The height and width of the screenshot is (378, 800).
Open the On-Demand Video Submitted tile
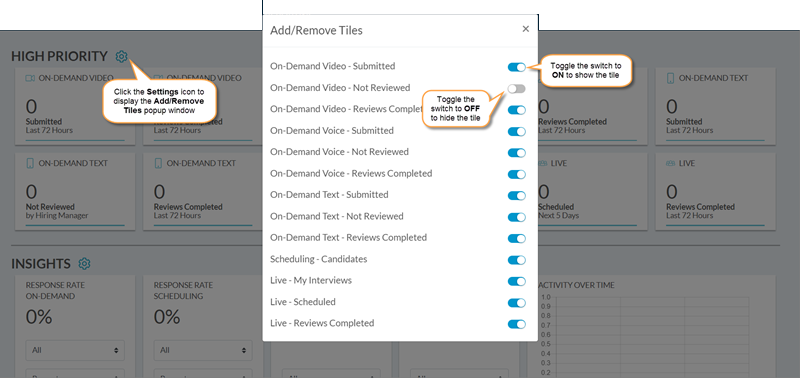coord(75,106)
